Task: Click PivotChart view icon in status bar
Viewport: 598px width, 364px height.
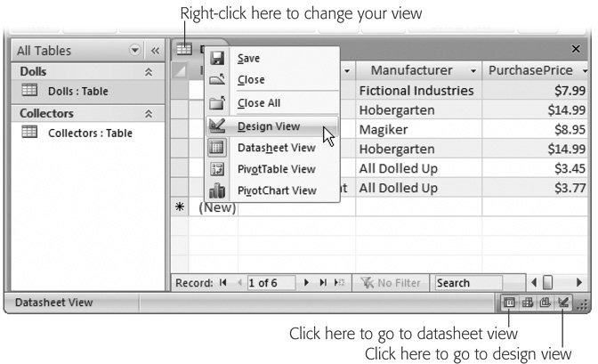Action: (x=545, y=303)
